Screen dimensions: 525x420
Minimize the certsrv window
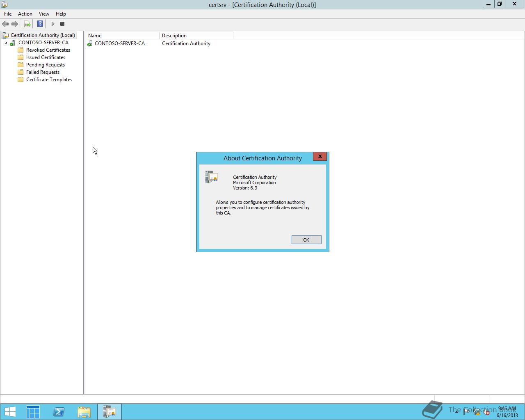[488, 4]
